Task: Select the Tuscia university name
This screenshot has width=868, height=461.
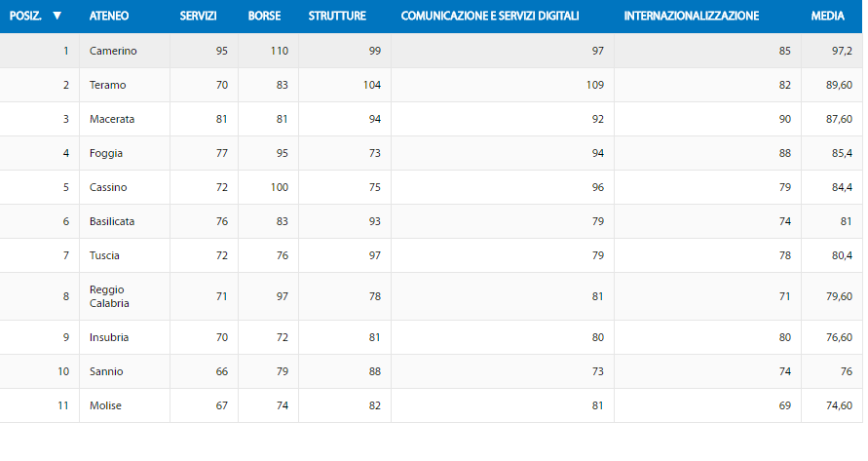Action: [104, 255]
